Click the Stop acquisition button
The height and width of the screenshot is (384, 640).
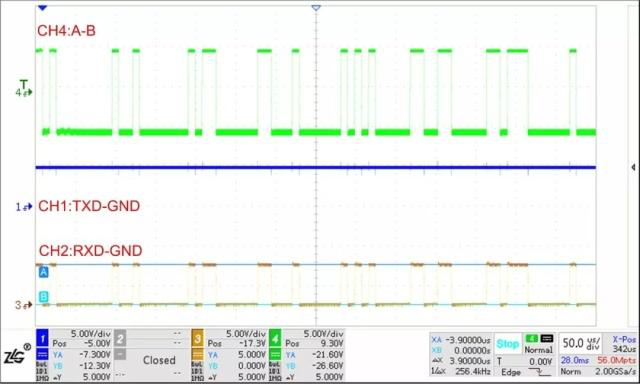pos(507,344)
